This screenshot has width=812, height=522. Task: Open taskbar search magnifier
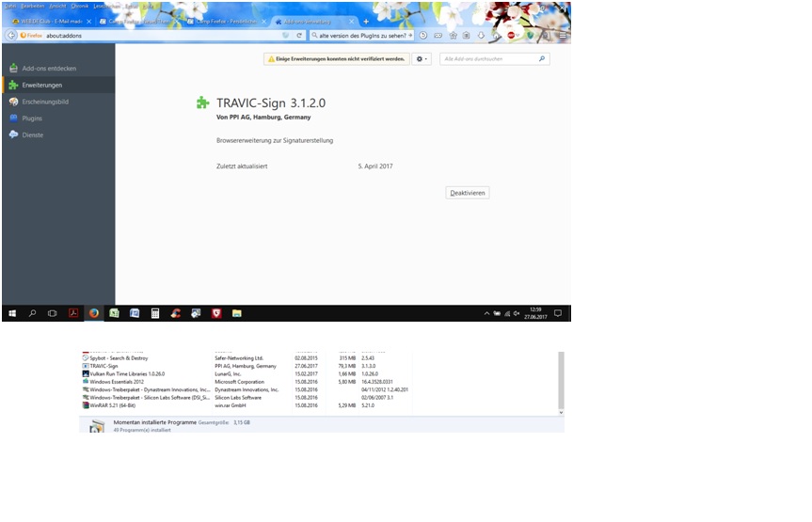click(32, 313)
